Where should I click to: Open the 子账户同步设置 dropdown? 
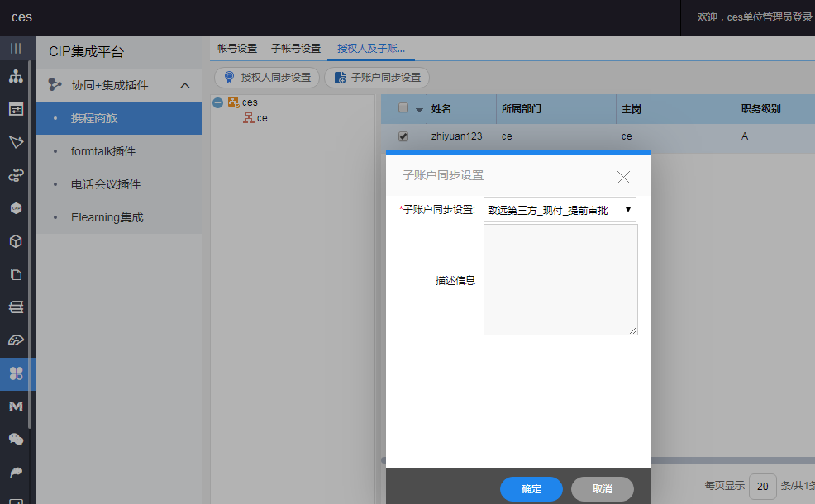pos(560,211)
